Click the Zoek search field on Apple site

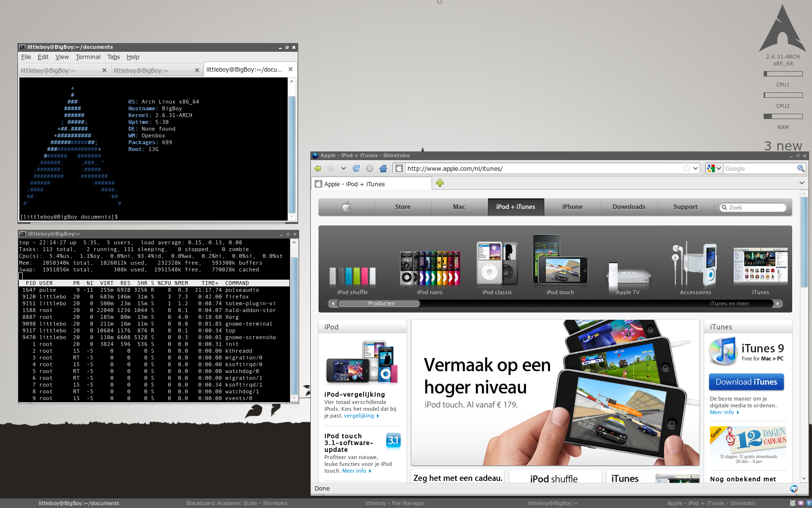[x=753, y=208]
